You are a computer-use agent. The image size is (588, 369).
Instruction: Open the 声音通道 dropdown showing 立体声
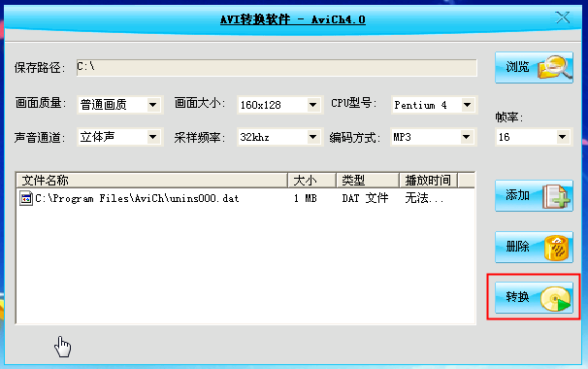coord(119,137)
